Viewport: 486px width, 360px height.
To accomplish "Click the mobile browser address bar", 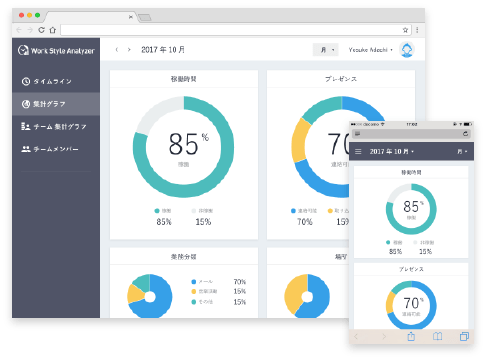I will click(411, 134).
